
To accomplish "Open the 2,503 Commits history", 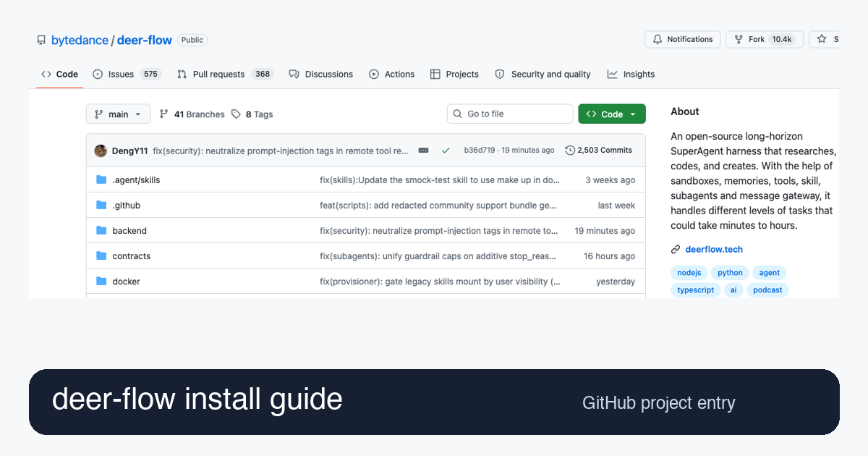I will [x=599, y=151].
